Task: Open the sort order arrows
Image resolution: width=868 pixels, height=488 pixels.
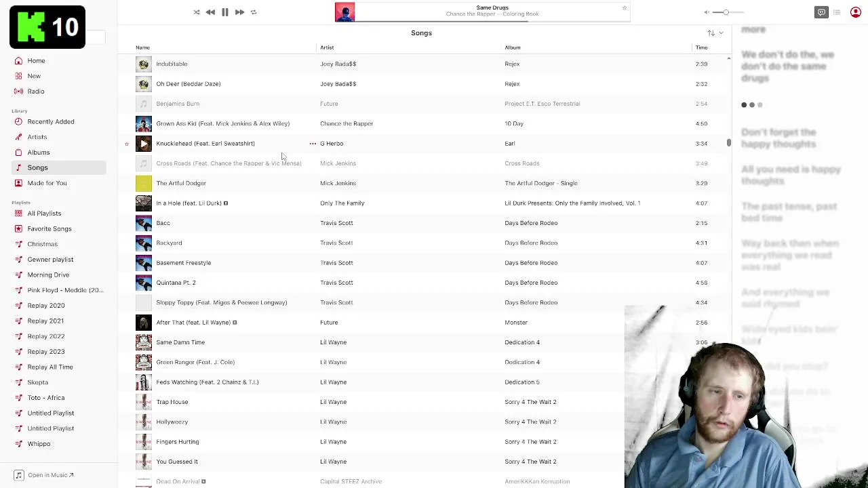Action: [x=711, y=33]
